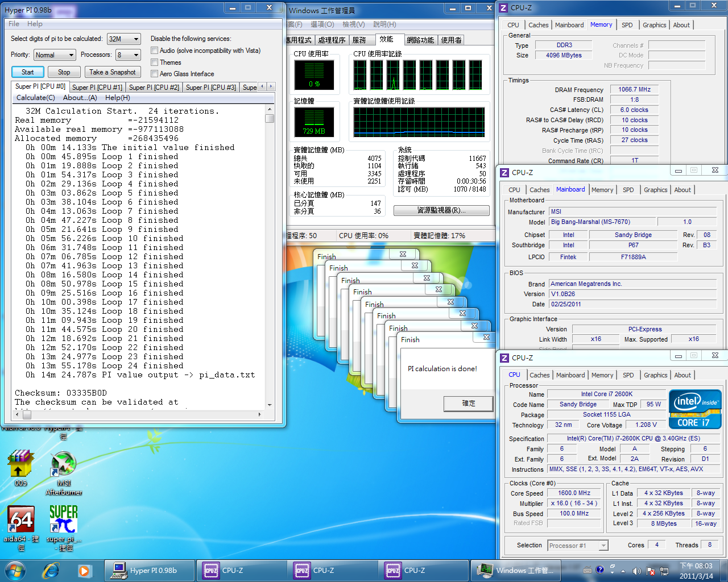Image resolution: width=728 pixels, height=582 pixels.
Task: Show hidden tray icons with the up arrow
Action: (623, 571)
